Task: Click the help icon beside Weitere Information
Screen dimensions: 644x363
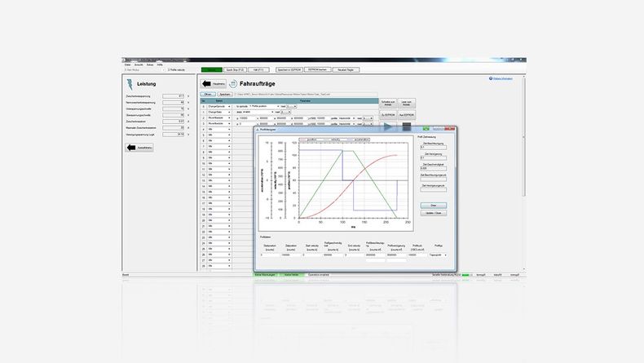Action: (x=491, y=77)
